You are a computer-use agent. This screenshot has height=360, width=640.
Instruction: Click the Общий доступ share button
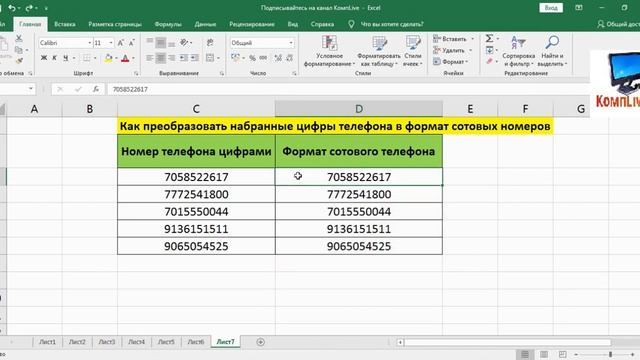[x=618, y=24]
